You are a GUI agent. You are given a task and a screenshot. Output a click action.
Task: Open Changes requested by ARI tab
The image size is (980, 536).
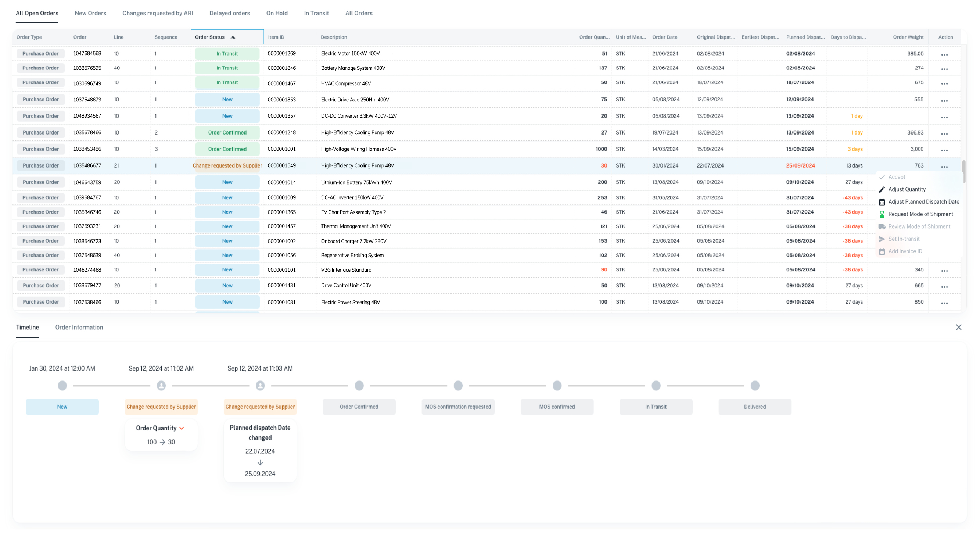pyautogui.click(x=158, y=13)
